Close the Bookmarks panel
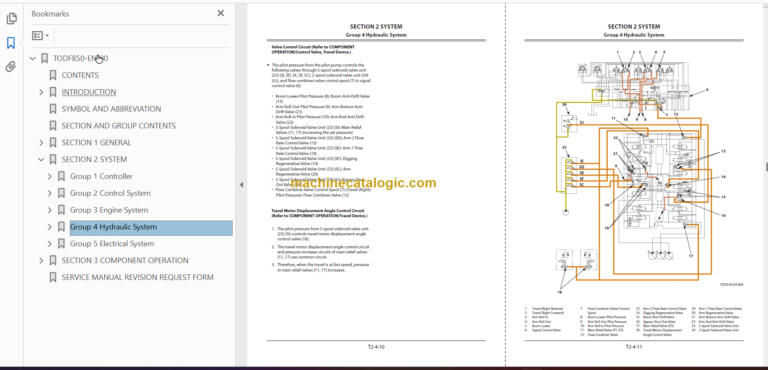The height and width of the screenshot is (370, 768). coord(221,14)
